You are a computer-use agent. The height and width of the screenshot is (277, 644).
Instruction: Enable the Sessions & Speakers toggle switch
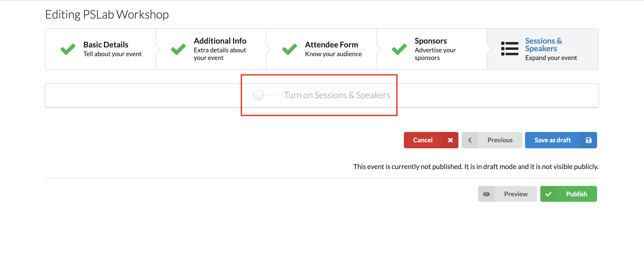265,95
